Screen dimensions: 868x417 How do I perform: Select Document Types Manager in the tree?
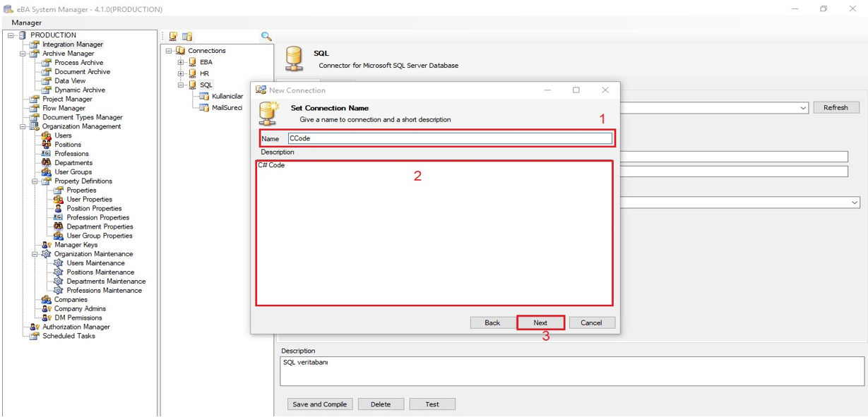[82, 118]
